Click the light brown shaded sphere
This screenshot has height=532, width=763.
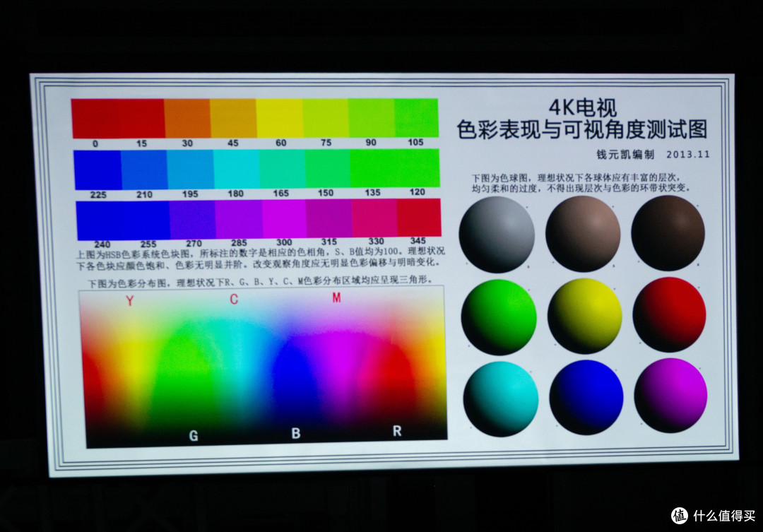click(x=583, y=234)
